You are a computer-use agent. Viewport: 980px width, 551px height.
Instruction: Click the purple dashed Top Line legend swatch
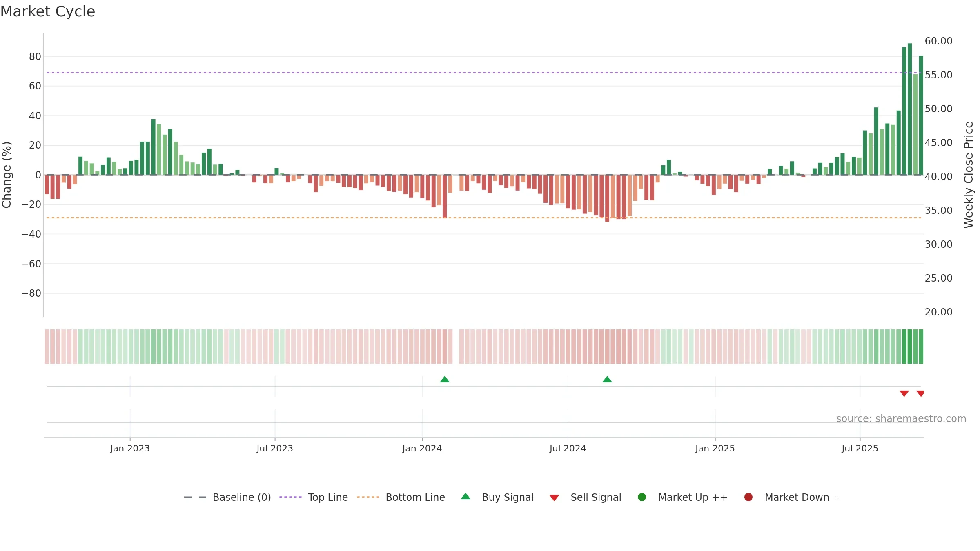[x=290, y=497]
